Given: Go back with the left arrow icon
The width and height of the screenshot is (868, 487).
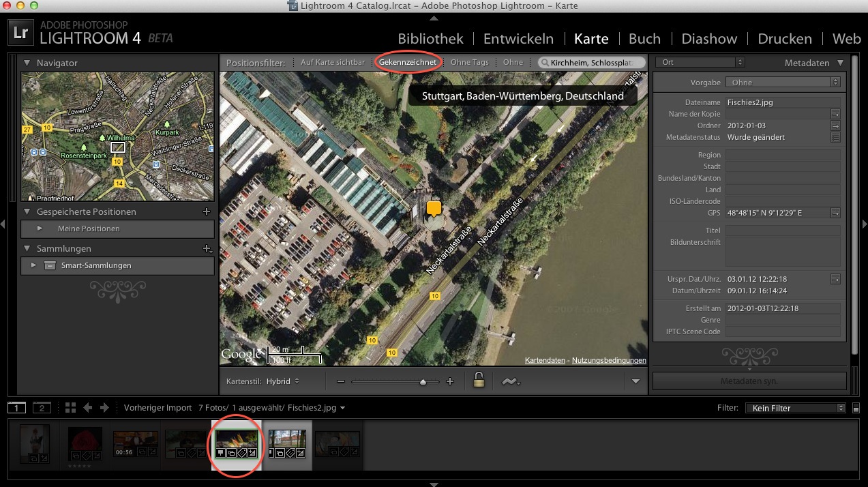Looking at the screenshot, I should (x=88, y=408).
